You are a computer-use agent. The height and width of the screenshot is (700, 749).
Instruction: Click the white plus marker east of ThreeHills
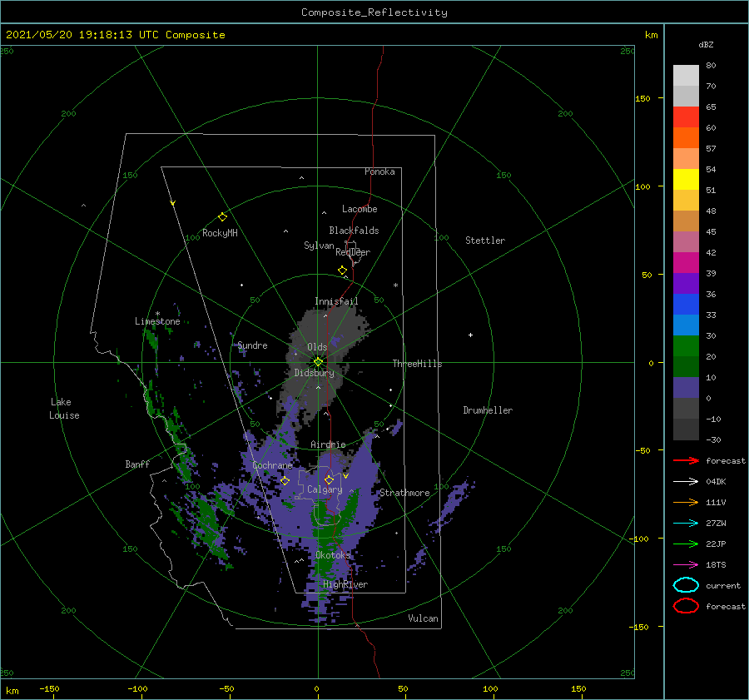pos(470,335)
